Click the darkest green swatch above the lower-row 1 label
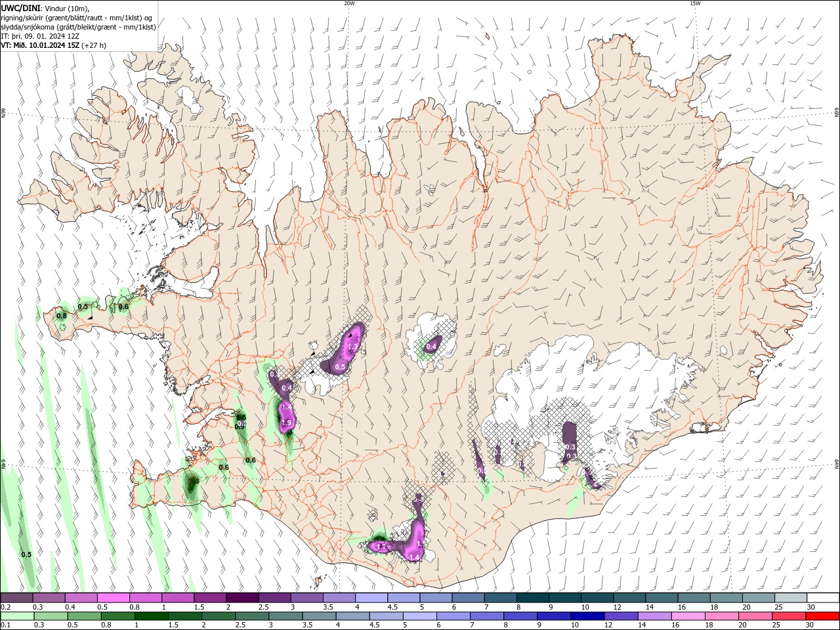Viewport: 840px width, 630px height. pos(152,616)
